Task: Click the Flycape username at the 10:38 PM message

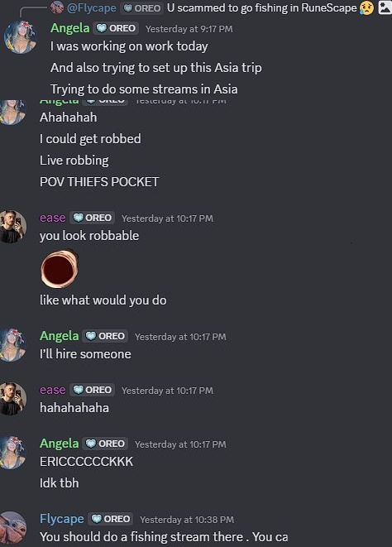Action: click(62, 519)
